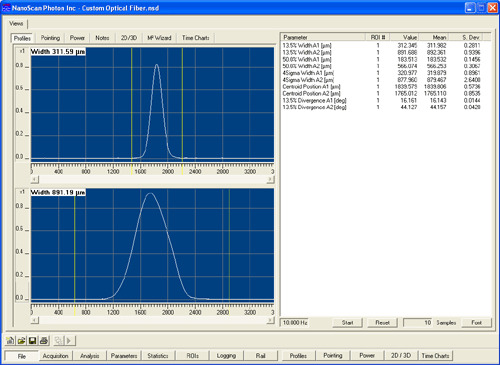Click right scroll arrow under the 891.19 µm profile
The image size is (500, 365).
pyautogui.click(x=270, y=320)
